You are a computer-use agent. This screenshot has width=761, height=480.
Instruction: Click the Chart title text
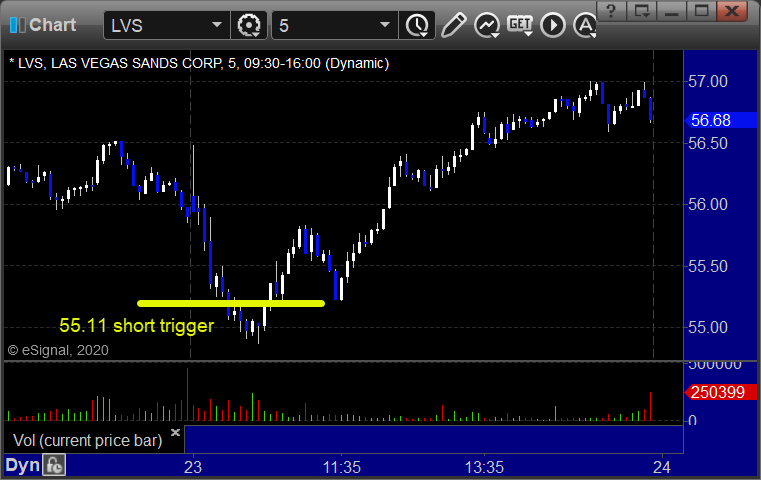(x=52, y=25)
